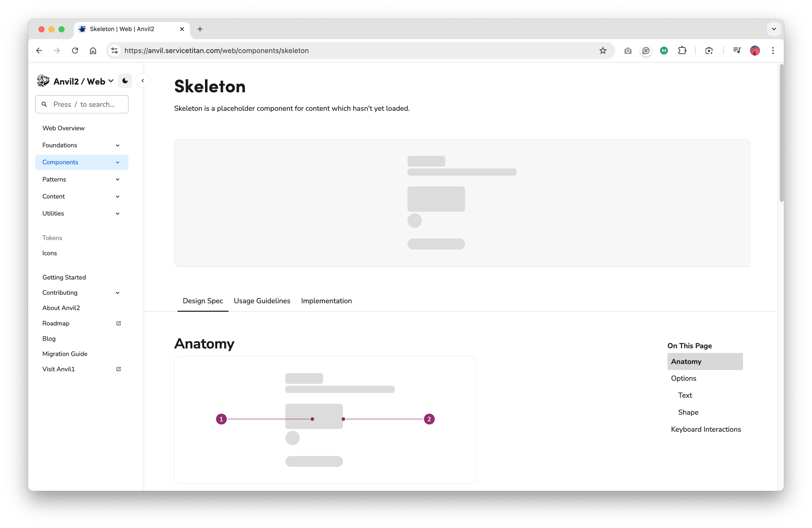This screenshot has height=528, width=812.
Task: Open the Migration Guide page
Action: 65,354
